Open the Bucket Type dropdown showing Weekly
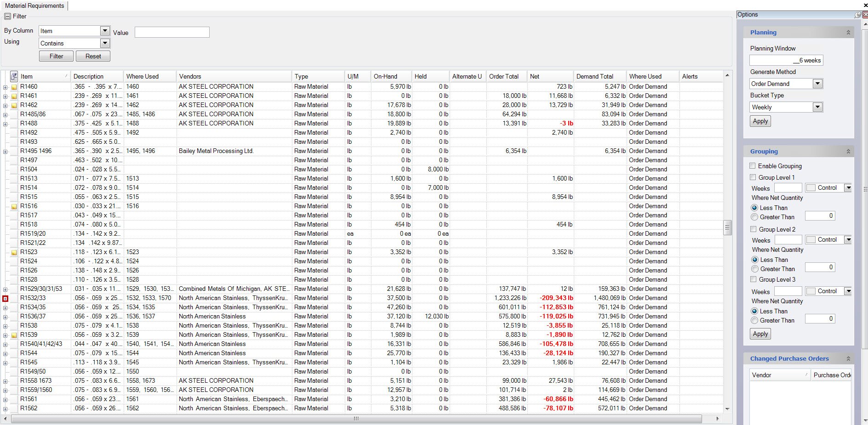Image resolution: width=868 pixels, height=425 pixels. tap(817, 107)
